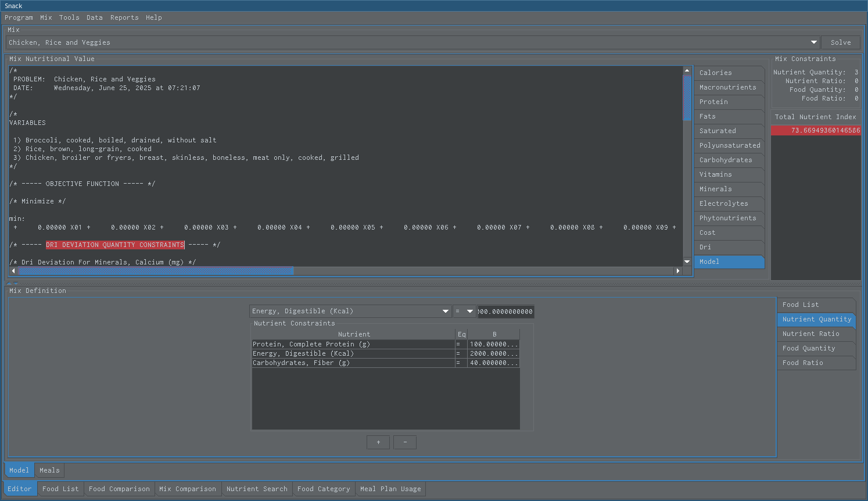
Task: Select the Total Nutrient Index value 73.66949360146586
Action: click(x=816, y=130)
